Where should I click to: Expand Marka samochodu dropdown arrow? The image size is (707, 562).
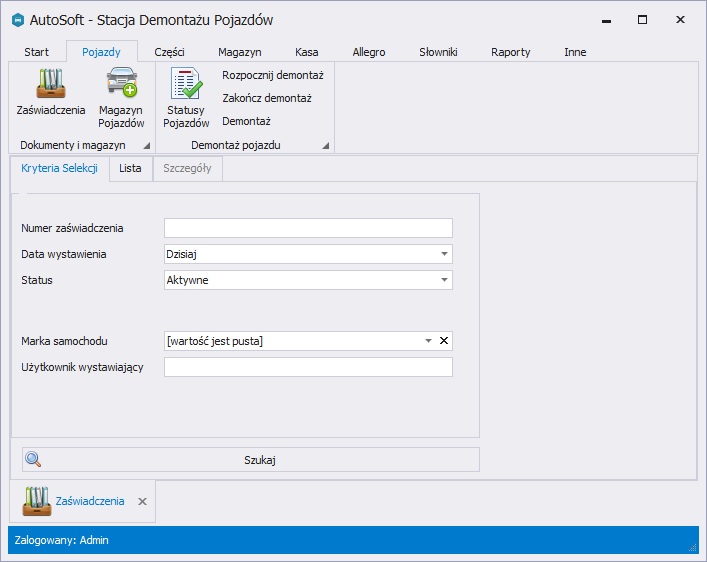pos(428,341)
